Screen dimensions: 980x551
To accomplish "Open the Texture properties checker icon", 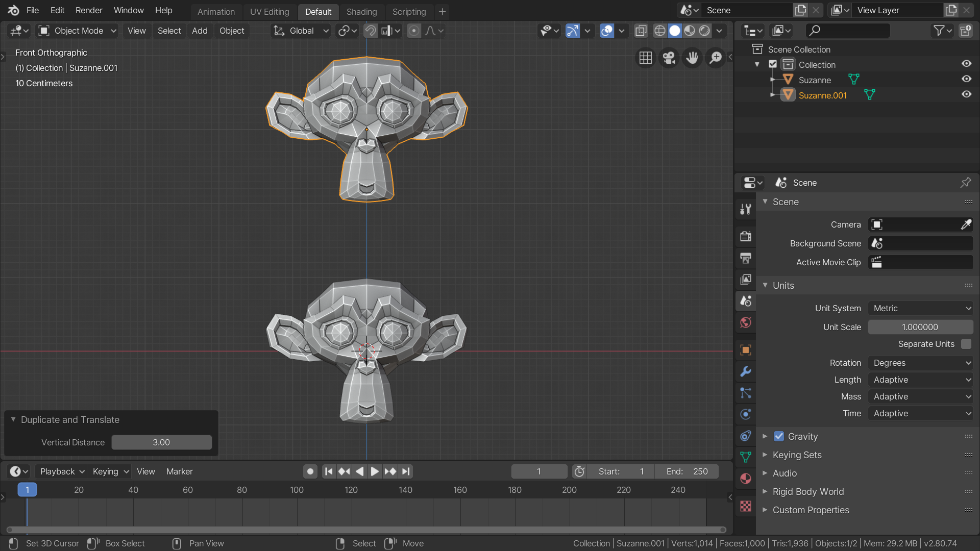I will (x=746, y=506).
